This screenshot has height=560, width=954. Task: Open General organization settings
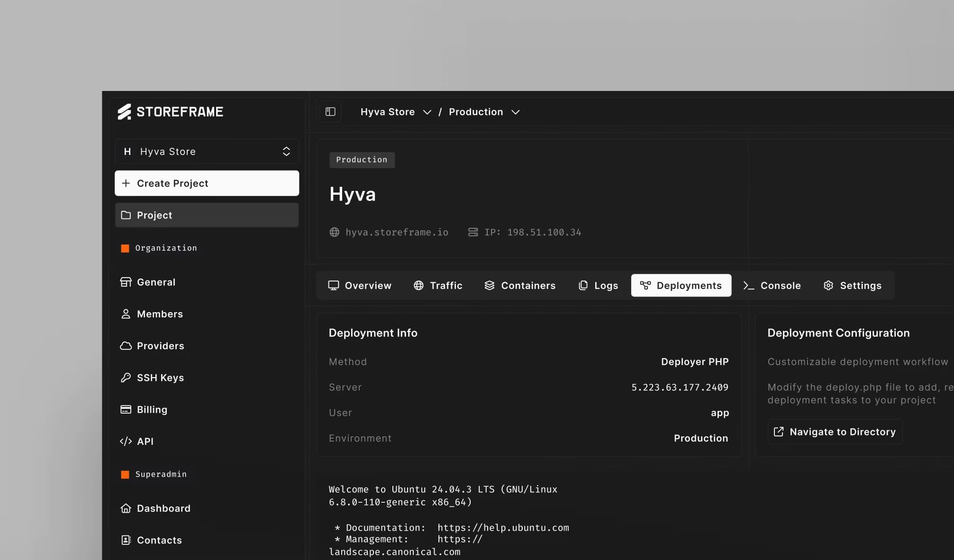207,282
